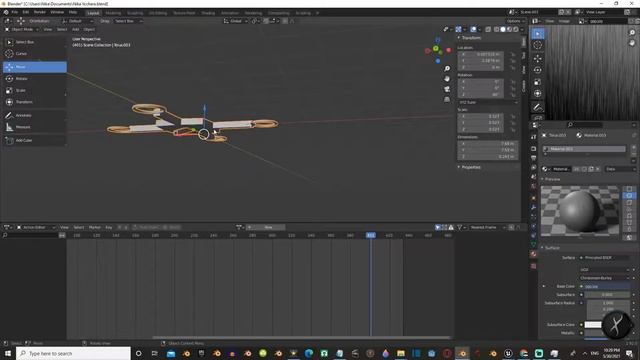Enable wireframe viewport shading

click(x=496, y=29)
